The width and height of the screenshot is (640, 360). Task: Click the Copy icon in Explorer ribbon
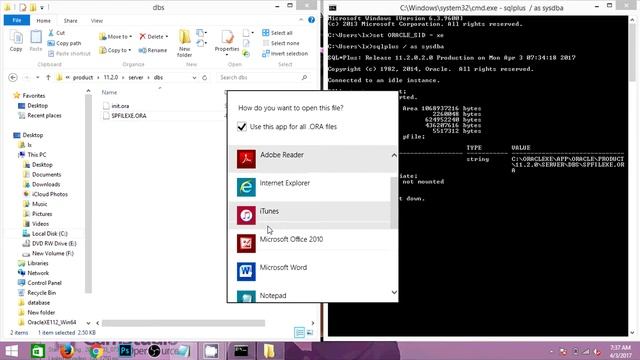pyautogui.click(x=16, y=41)
